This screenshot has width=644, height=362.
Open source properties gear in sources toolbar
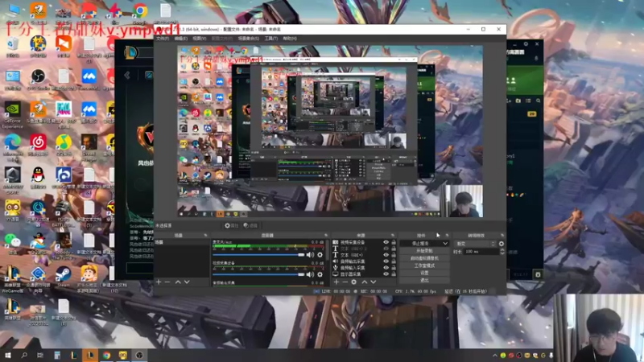point(353,282)
